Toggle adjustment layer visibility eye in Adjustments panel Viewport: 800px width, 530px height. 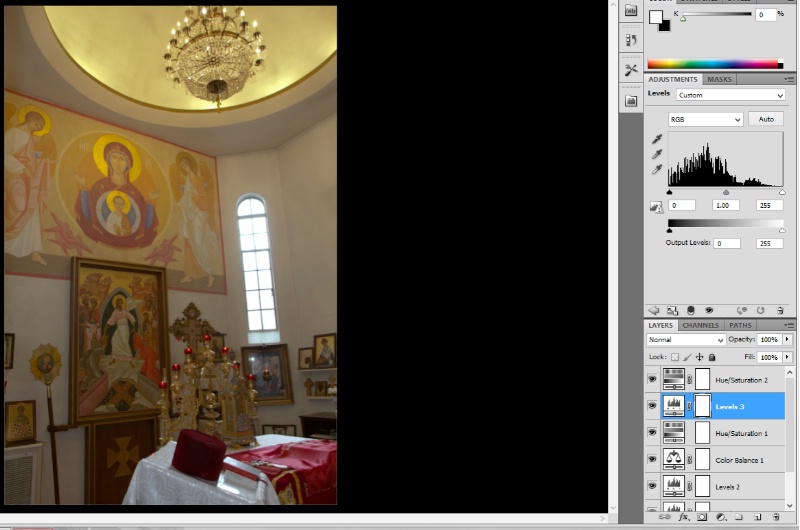coord(709,310)
